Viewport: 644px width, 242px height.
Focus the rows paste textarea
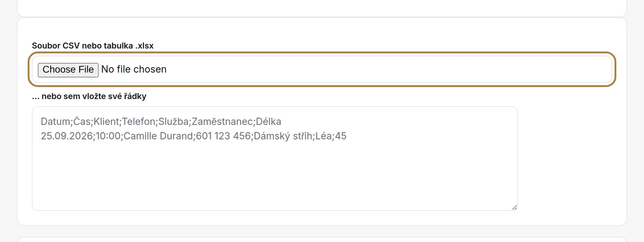pos(275,158)
